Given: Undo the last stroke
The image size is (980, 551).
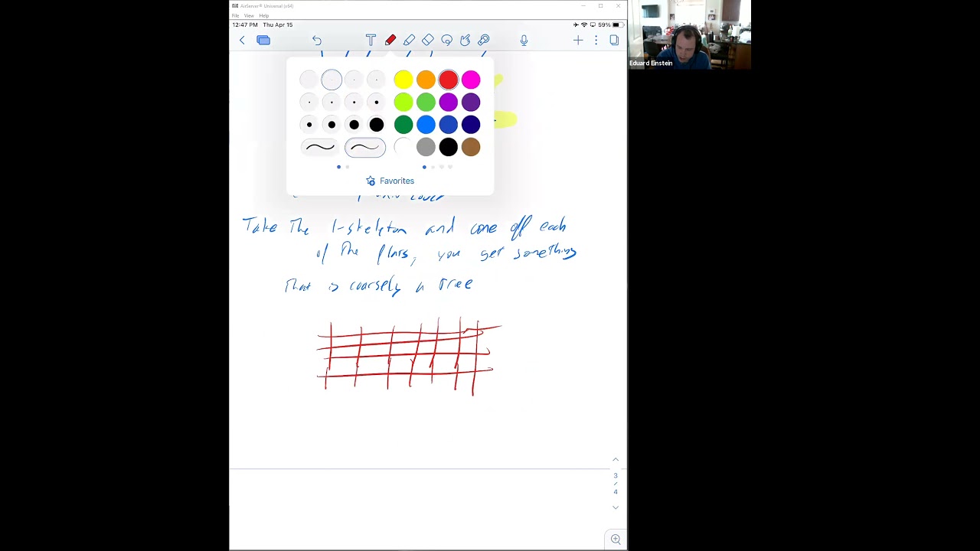Looking at the screenshot, I should point(316,40).
